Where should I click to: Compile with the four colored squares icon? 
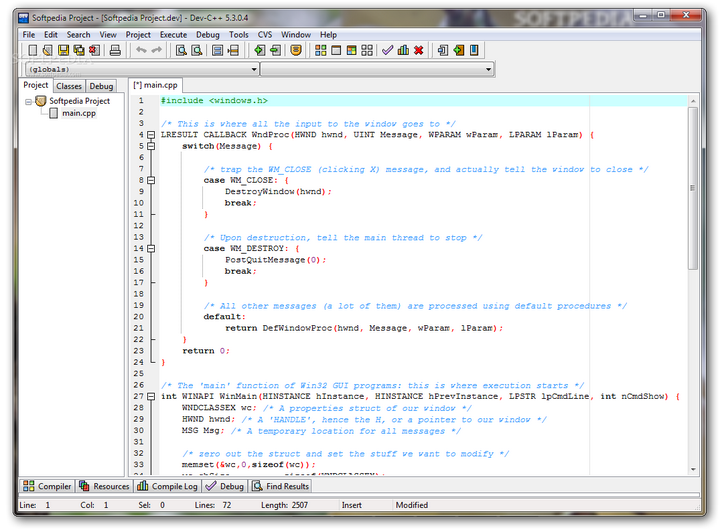[x=321, y=50]
